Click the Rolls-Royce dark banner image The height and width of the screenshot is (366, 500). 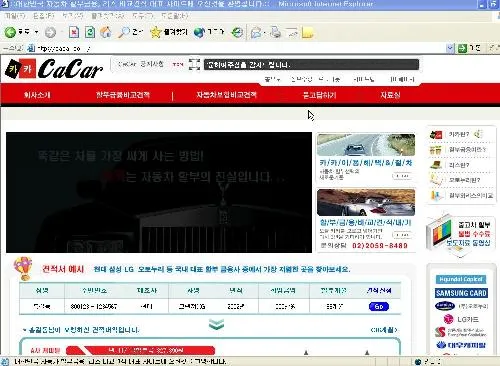pyautogui.click(x=159, y=192)
